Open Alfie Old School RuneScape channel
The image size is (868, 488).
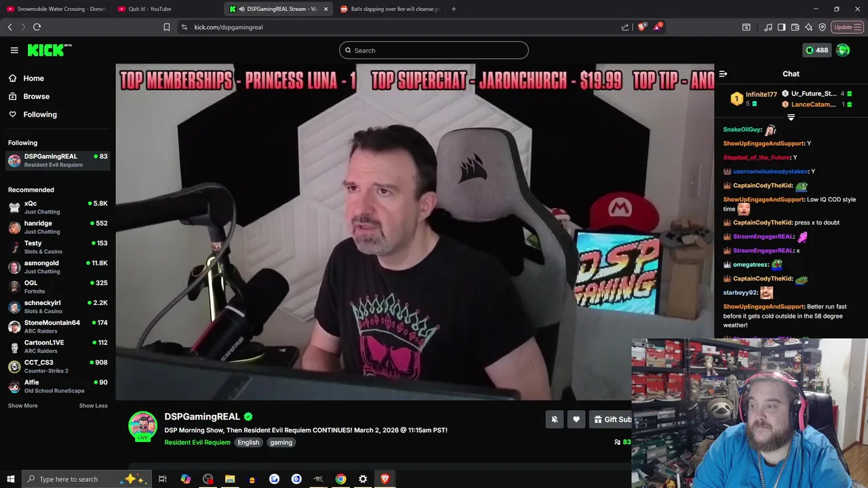pos(58,386)
